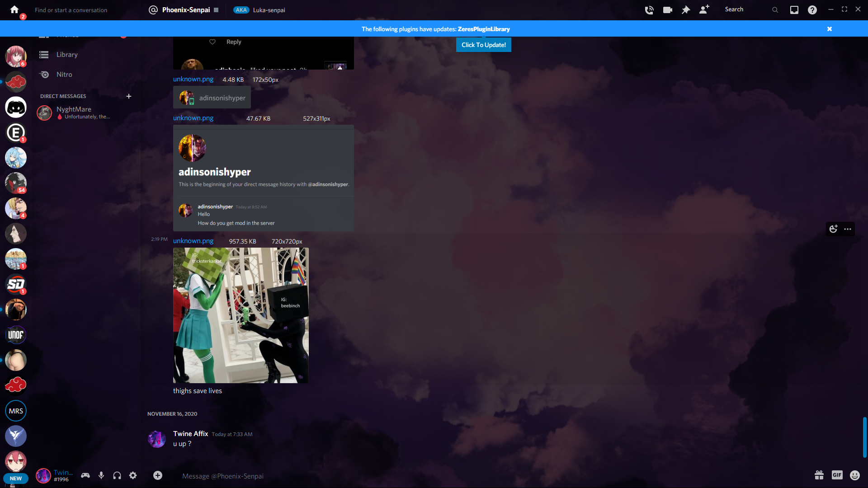
Task: Open the gift icon in the message bar
Action: point(819,475)
